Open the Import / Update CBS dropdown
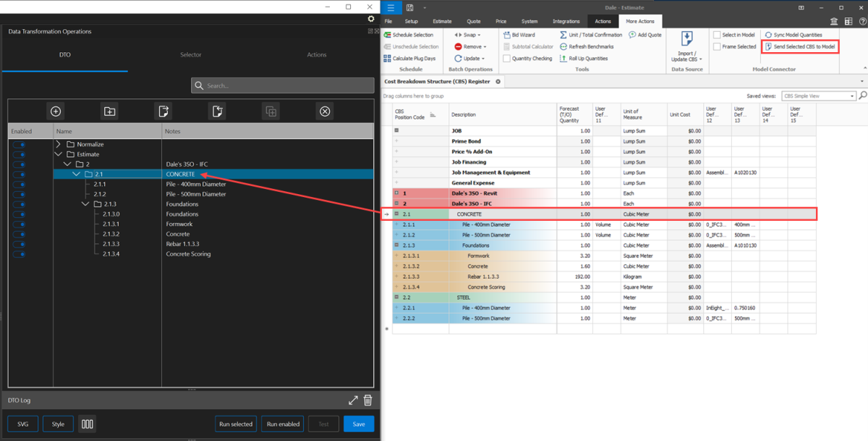 pos(686,56)
